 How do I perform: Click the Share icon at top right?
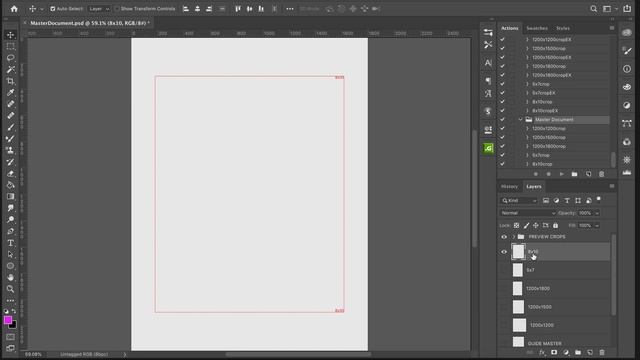[627, 9]
